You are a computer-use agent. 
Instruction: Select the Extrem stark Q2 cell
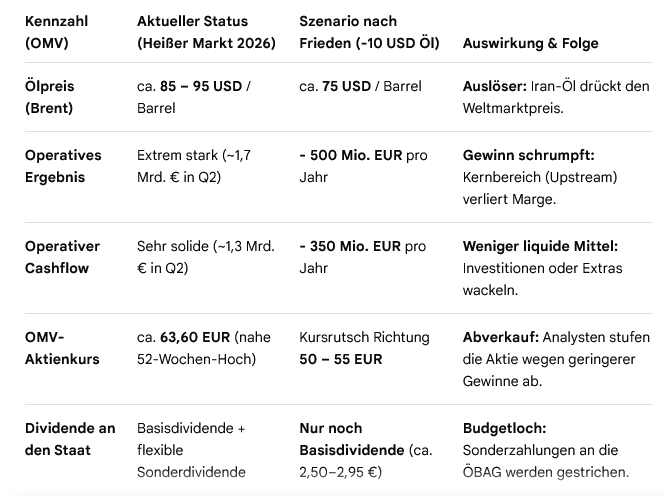pos(194,166)
